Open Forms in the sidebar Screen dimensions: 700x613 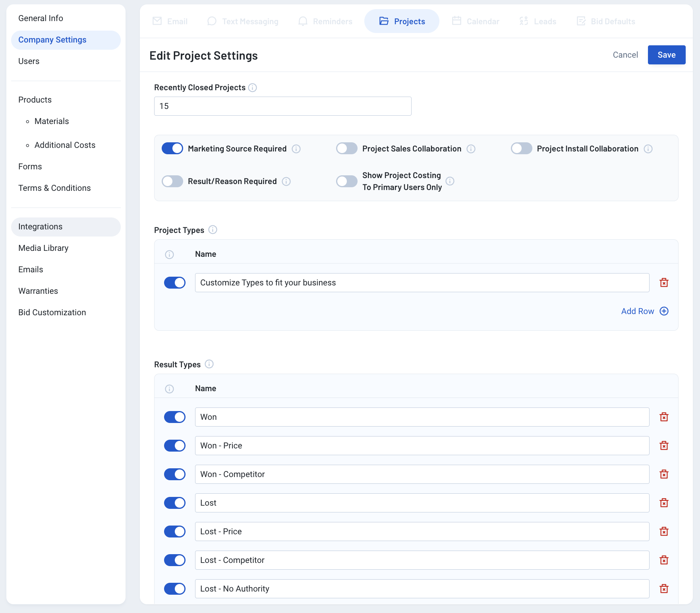tap(30, 167)
